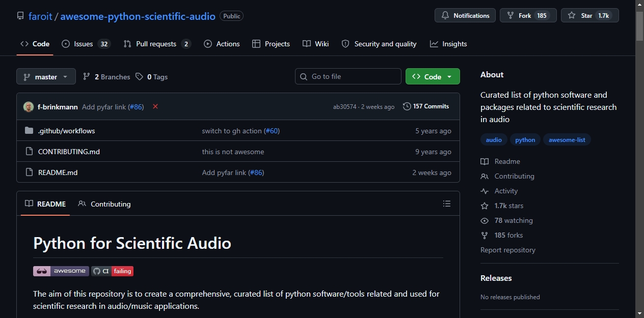Viewport: 644px width, 318px height.
Task: Click f-brinkmann avatar image
Action: coord(29,107)
